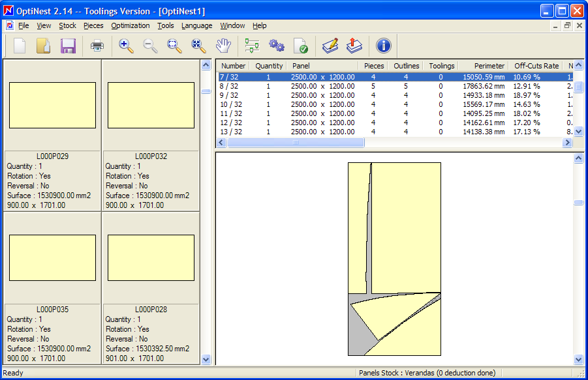Sort by the Perimeter column header

pyautogui.click(x=484, y=66)
